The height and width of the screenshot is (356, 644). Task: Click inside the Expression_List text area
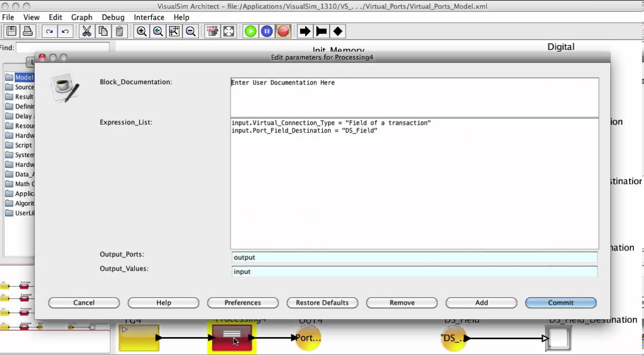point(415,184)
